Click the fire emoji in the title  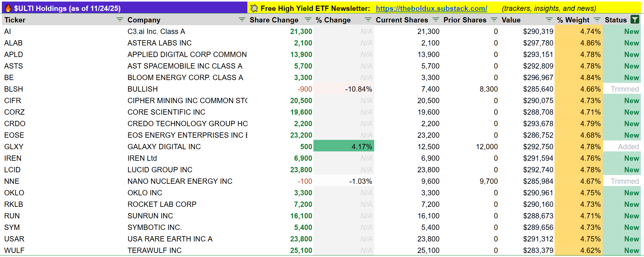[8, 8]
